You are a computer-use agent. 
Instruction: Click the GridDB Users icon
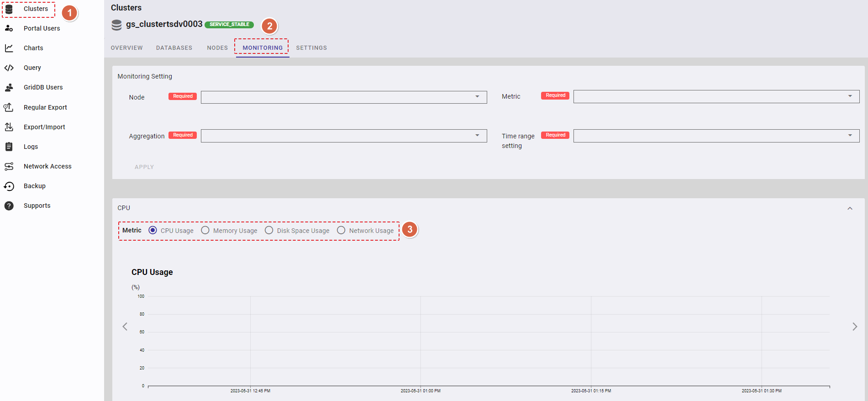tap(9, 87)
